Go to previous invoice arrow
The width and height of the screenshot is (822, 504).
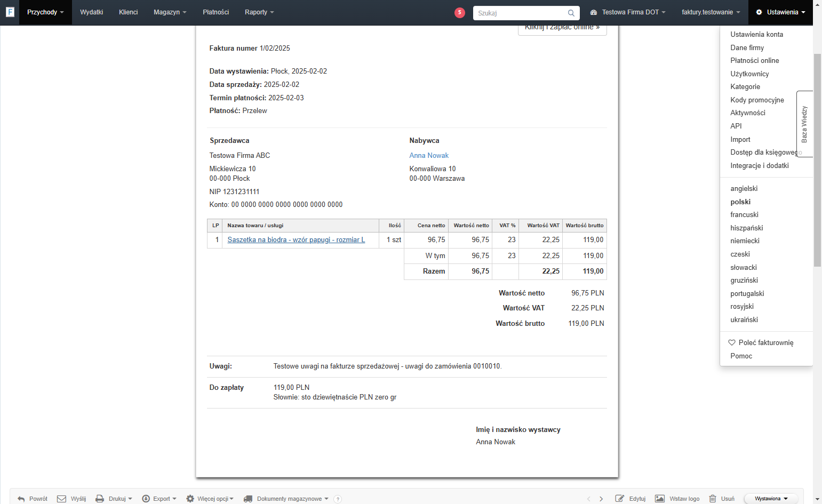click(x=589, y=499)
